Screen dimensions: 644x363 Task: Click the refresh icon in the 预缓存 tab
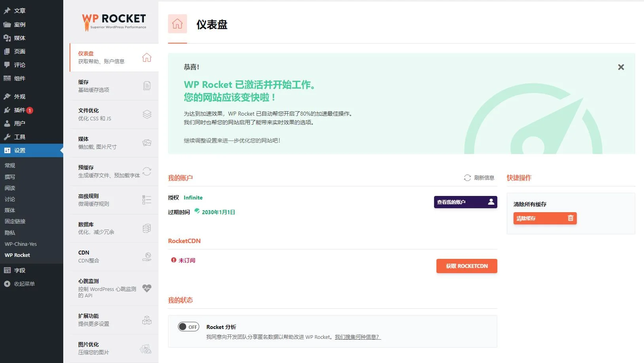tap(147, 171)
